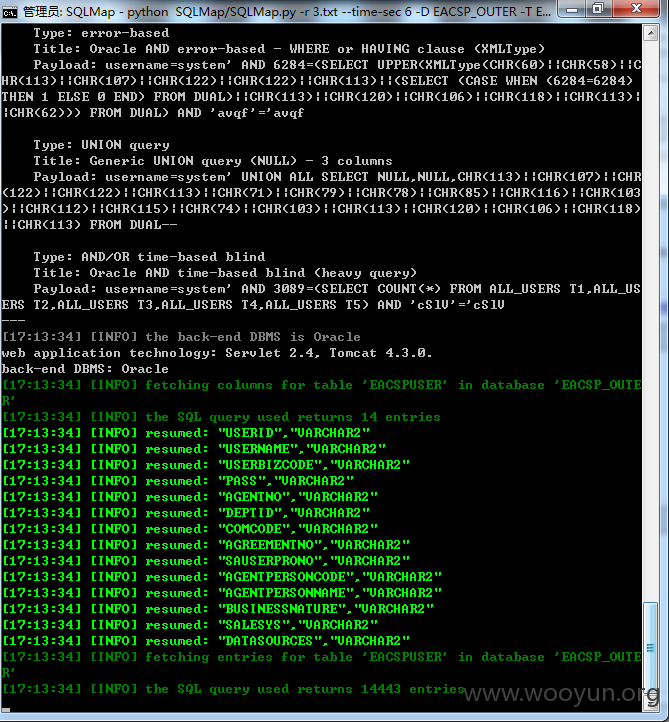Click 'fetching columns for table' log line
The width and height of the screenshot is (669, 722).
pyautogui.click(x=321, y=393)
